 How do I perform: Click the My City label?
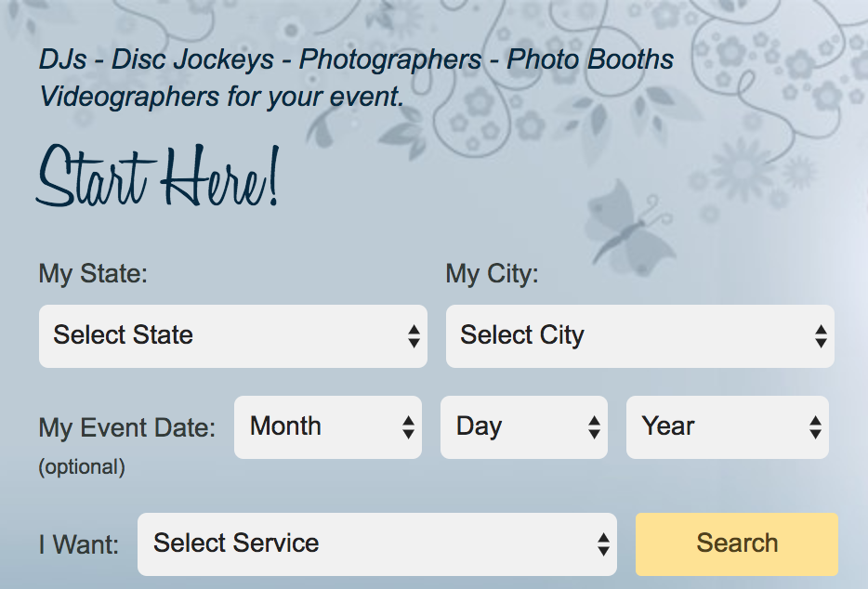pos(492,274)
